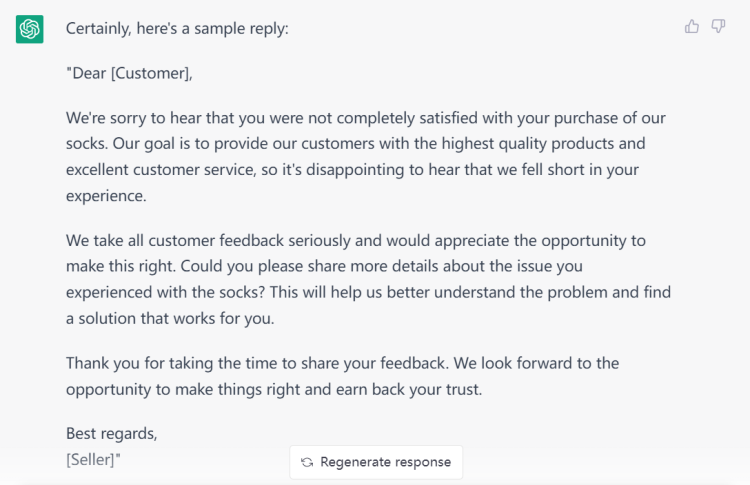This screenshot has width=750, height=485.
Task: Click the ChatGPT logo avatar
Action: click(x=30, y=29)
